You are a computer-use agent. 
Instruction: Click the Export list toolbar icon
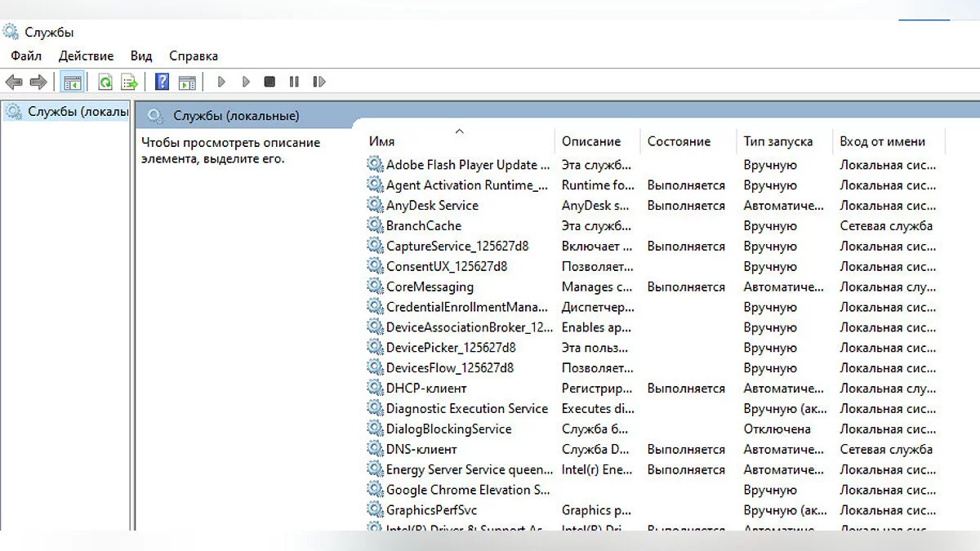coord(129,82)
